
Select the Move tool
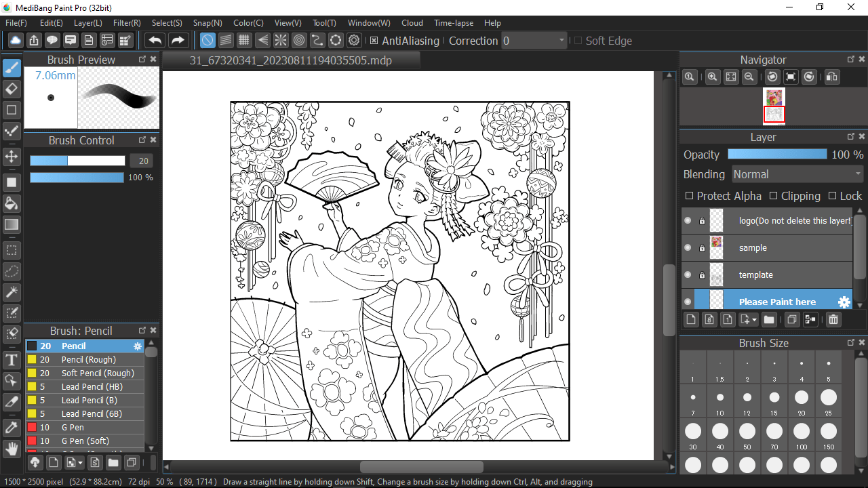pyautogui.click(x=12, y=157)
